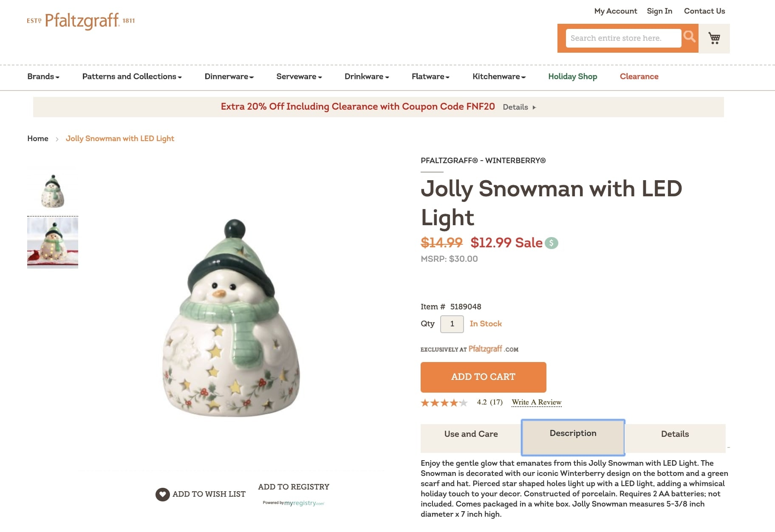
Task: Open the Details tab
Action: click(x=675, y=434)
